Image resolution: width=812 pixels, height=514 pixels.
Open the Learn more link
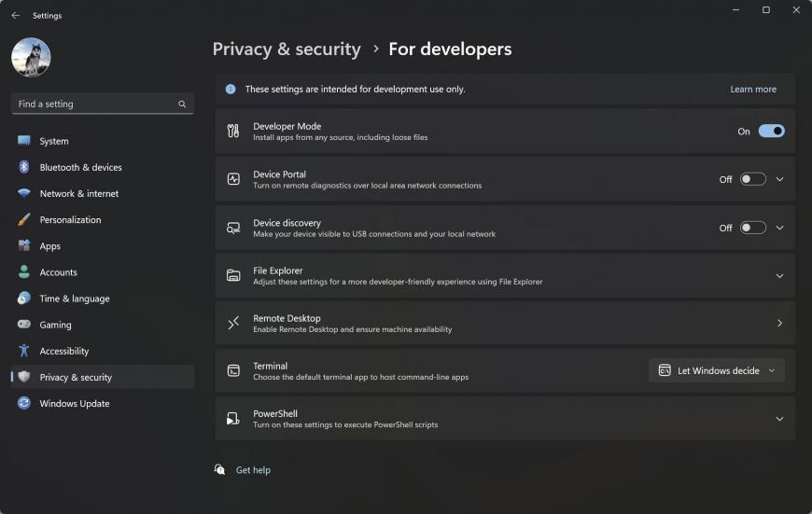(x=753, y=89)
